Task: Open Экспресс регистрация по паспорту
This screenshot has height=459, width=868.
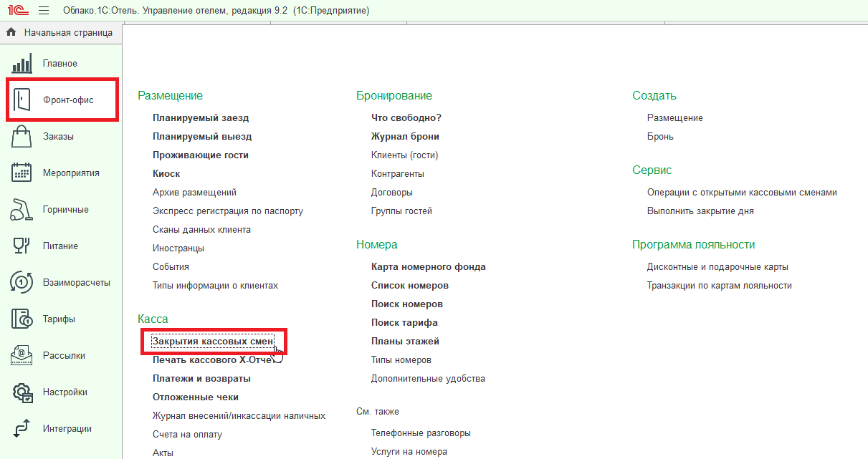Action: click(228, 211)
